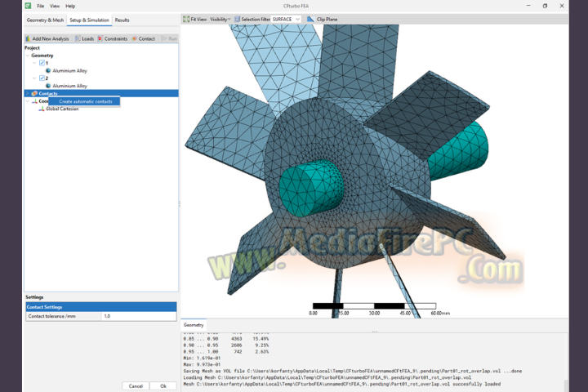Viewport: 588px width, 392px height.
Task: Click the Selection filter icon
Action: point(237,19)
